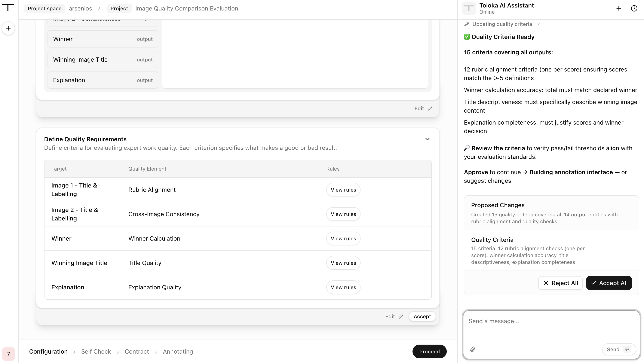Go to the Self Check step
This screenshot has height=363, width=644.
96,351
